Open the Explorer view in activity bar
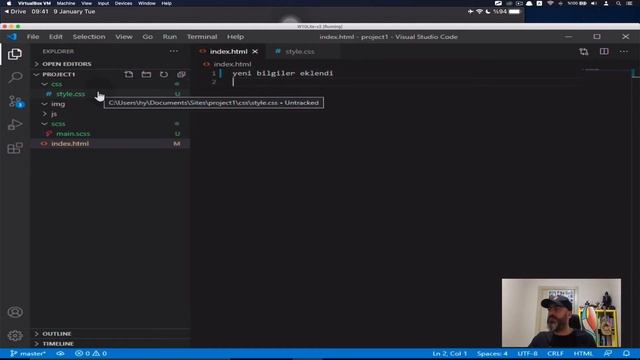This screenshot has width=640, height=360. 15,54
